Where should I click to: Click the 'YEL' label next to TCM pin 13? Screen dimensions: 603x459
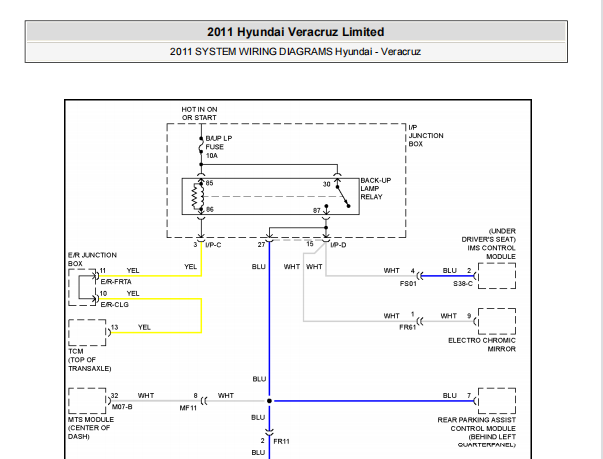point(144,327)
